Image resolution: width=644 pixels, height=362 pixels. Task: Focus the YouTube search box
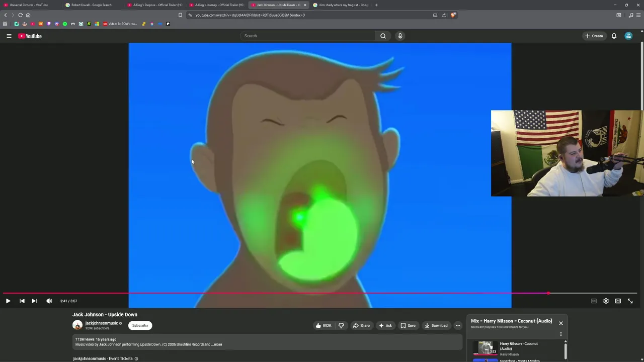pos(308,36)
